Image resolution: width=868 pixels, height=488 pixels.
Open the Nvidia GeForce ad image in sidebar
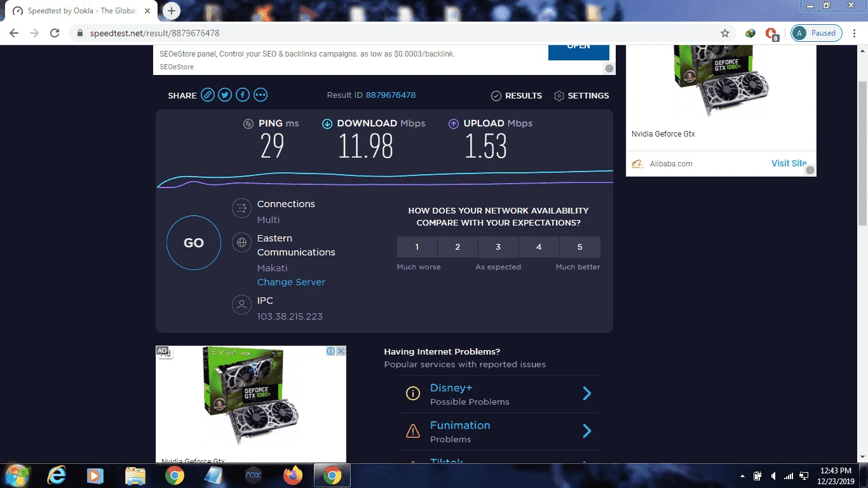(721, 81)
